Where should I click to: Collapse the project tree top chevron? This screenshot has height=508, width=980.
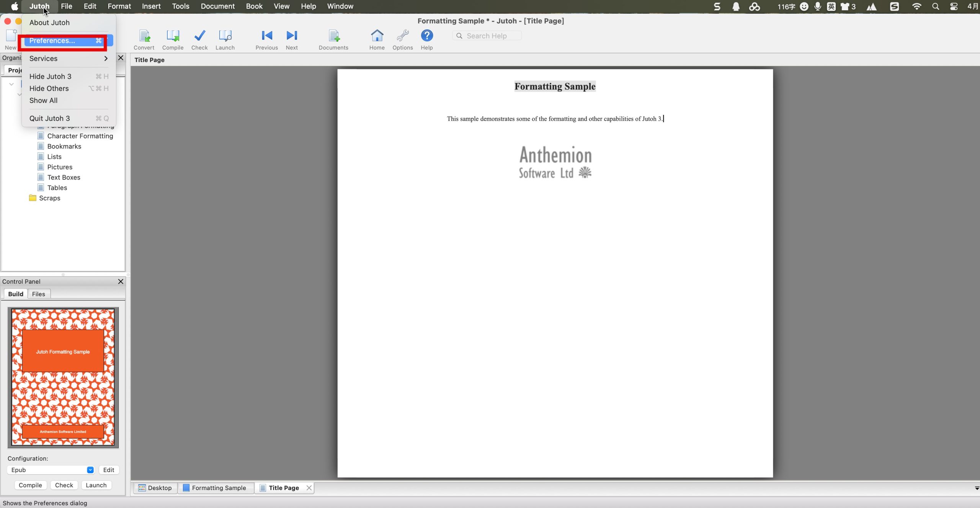[11, 84]
